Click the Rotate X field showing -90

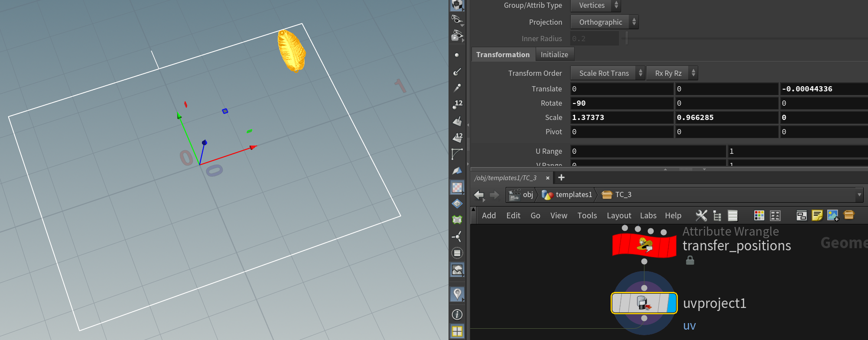pyautogui.click(x=621, y=103)
